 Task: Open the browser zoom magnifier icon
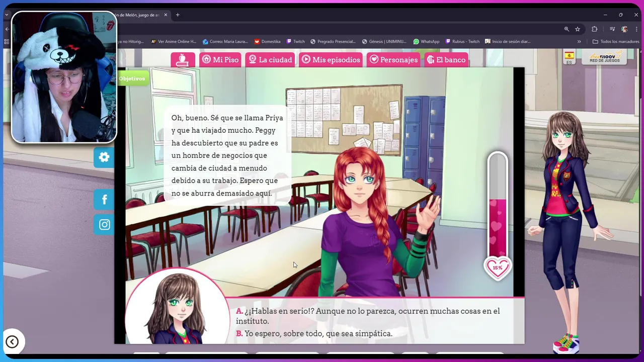567,29
